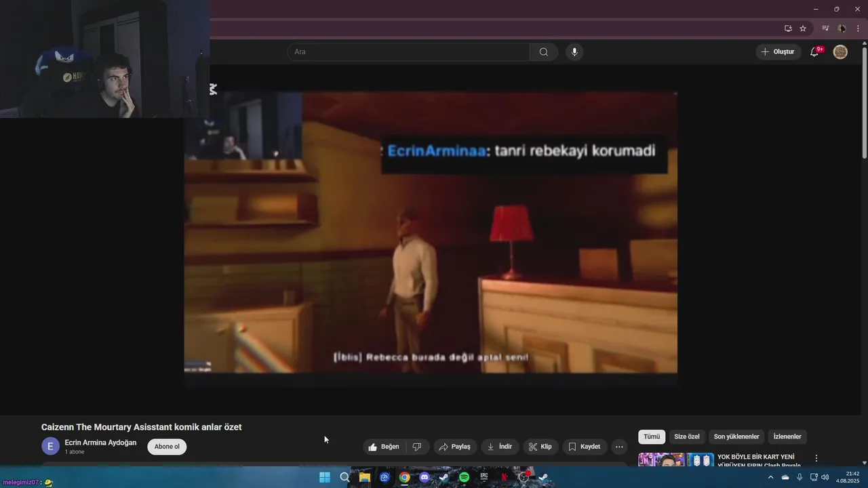Image resolution: width=868 pixels, height=488 pixels.
Task: Download the video with İndir
Action: [x=500, y=447]
